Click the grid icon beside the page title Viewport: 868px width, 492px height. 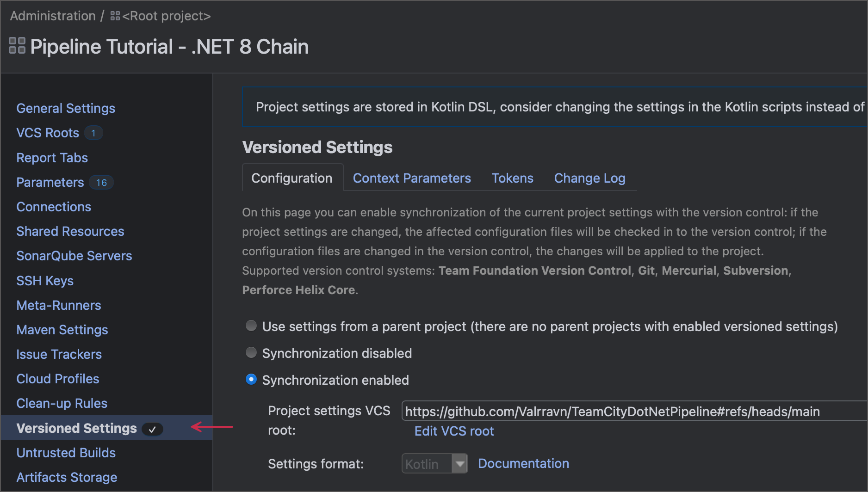pos(17,46)
